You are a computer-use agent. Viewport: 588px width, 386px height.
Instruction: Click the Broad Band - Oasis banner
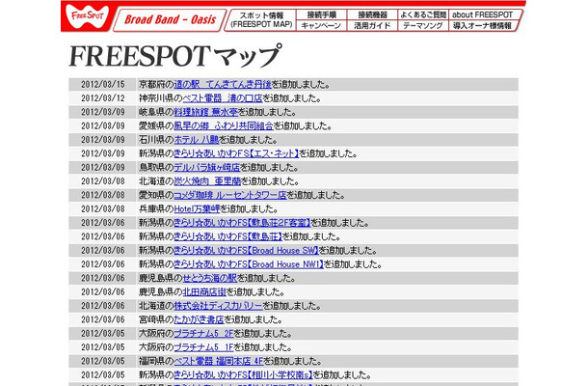[170, 20]
